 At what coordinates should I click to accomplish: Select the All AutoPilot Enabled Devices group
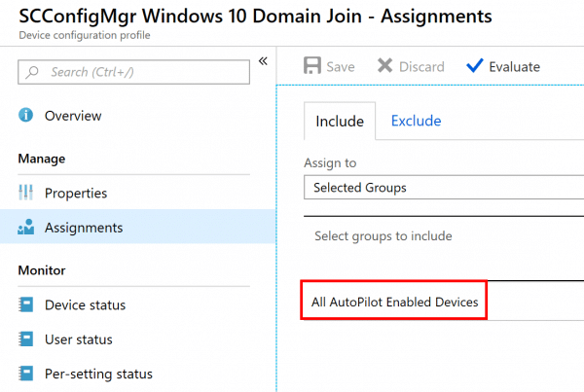[x=394, y=302]
